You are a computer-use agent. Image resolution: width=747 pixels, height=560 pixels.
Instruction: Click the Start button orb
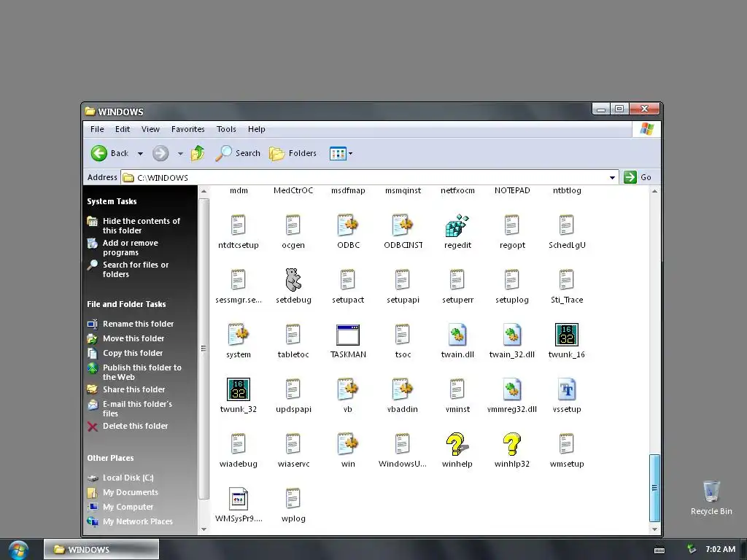pos(18,550)
